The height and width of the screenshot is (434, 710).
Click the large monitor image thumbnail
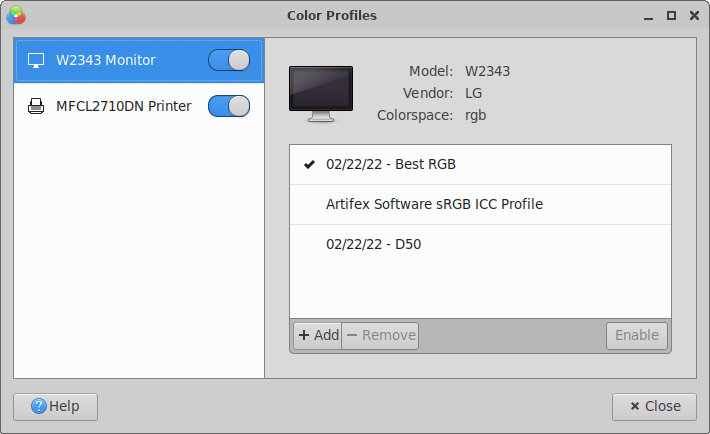point(321,94)
